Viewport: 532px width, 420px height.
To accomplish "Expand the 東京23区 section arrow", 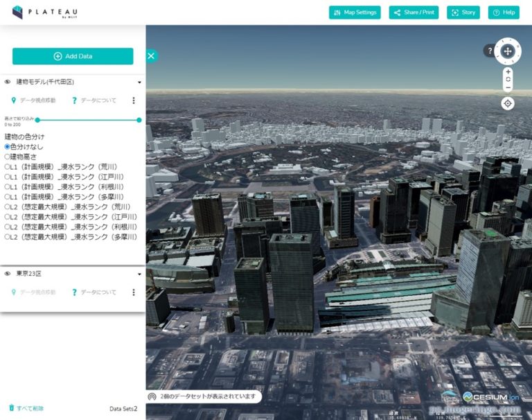I will click(139, 274).
